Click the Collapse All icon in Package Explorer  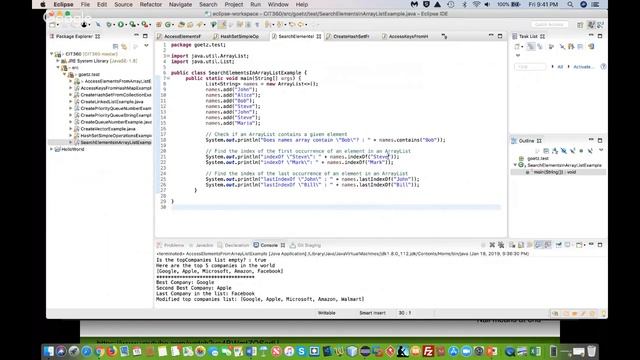coord(116,46)
